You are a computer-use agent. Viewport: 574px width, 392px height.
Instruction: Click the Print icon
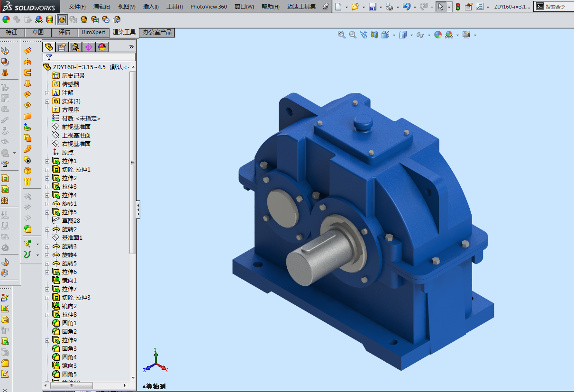tap(389, 7)
